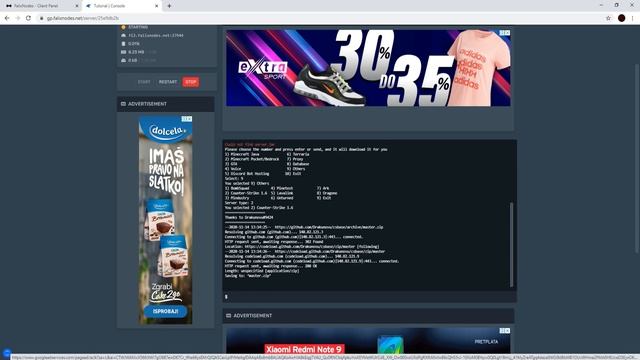
Task: Click the bottom ADVERTISEMENT header icon
Action: point(229,316)
